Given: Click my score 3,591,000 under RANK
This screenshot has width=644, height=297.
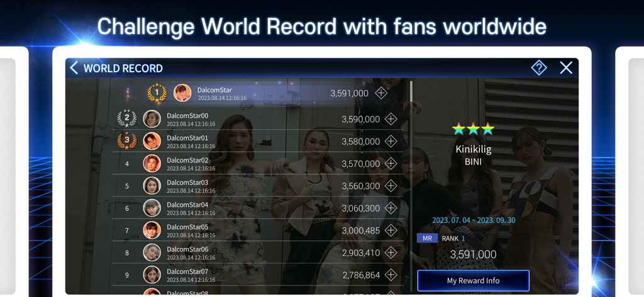Looking at the screenshot, I should pyautogui.click(x=473, y=254).
